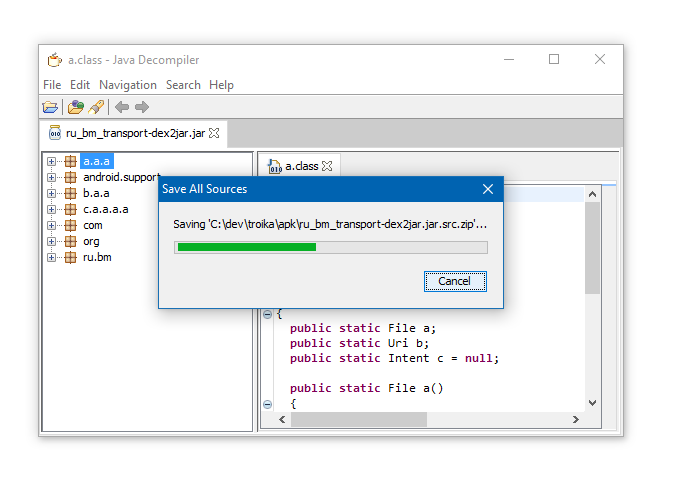Select the a.class tab
The width and height of the screenshot is (678, 485).
tap(301, 166)
